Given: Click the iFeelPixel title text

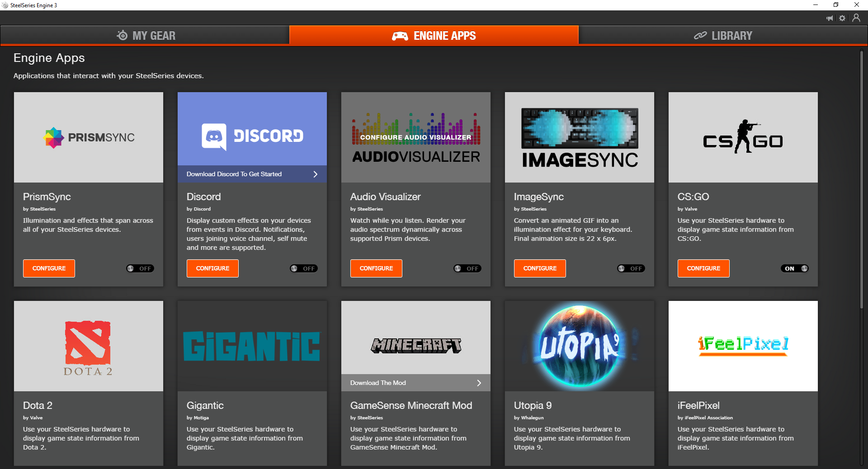Looking at the screenshot, I should 698,405.
